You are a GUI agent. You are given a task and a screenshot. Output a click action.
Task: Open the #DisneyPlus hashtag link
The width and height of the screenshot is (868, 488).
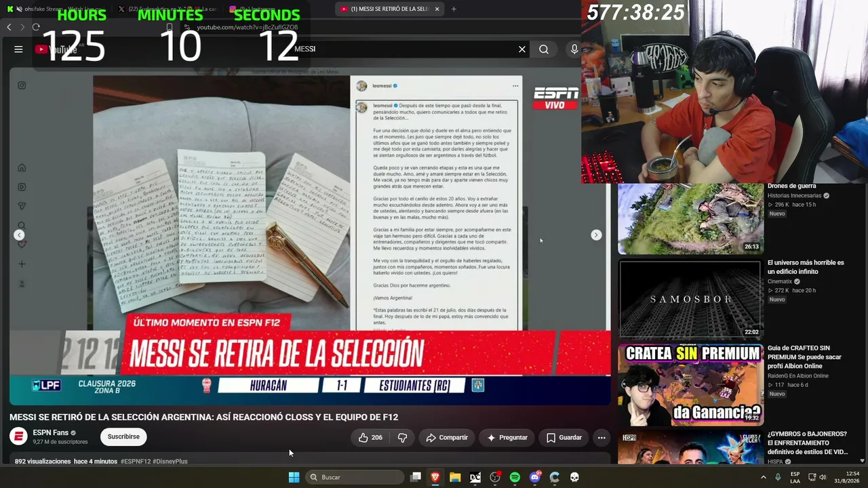tap(170, 462)
